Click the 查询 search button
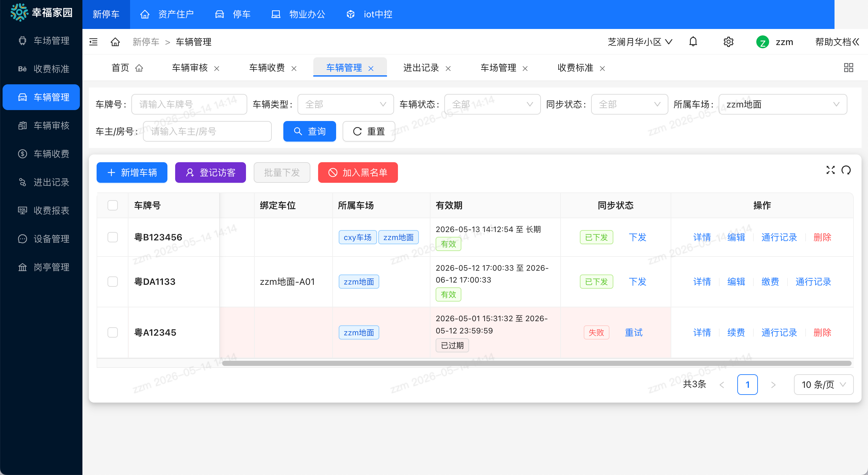This screenshot has width=868, height=475. point(310,131)
